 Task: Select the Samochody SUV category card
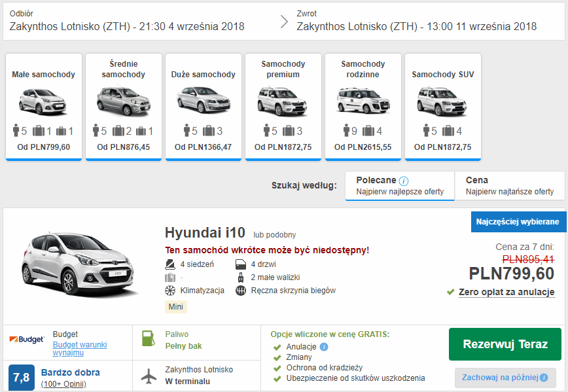pyautogui.click(x=443, y=106)
